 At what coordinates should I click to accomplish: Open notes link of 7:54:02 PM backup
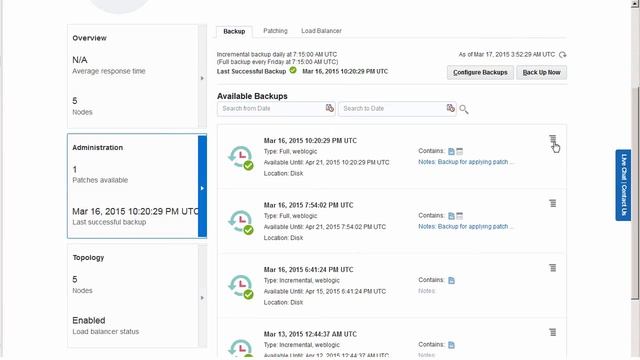tap(466, 227)
